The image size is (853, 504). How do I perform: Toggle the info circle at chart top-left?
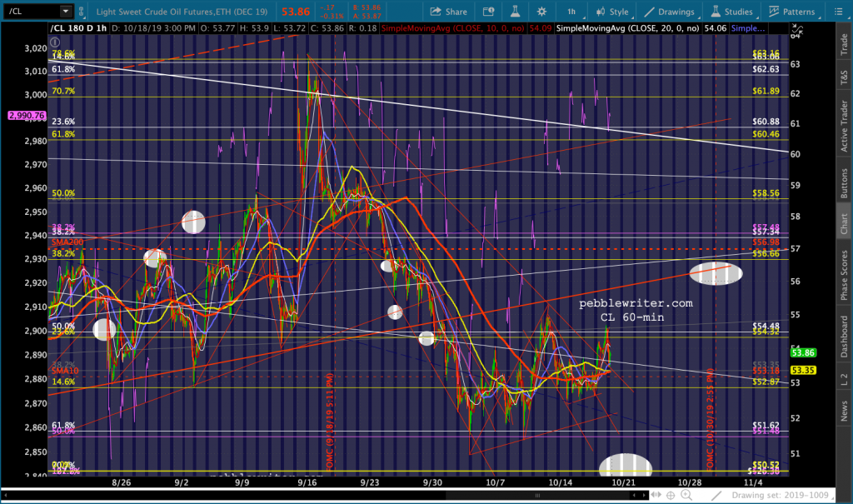(54, 42)
